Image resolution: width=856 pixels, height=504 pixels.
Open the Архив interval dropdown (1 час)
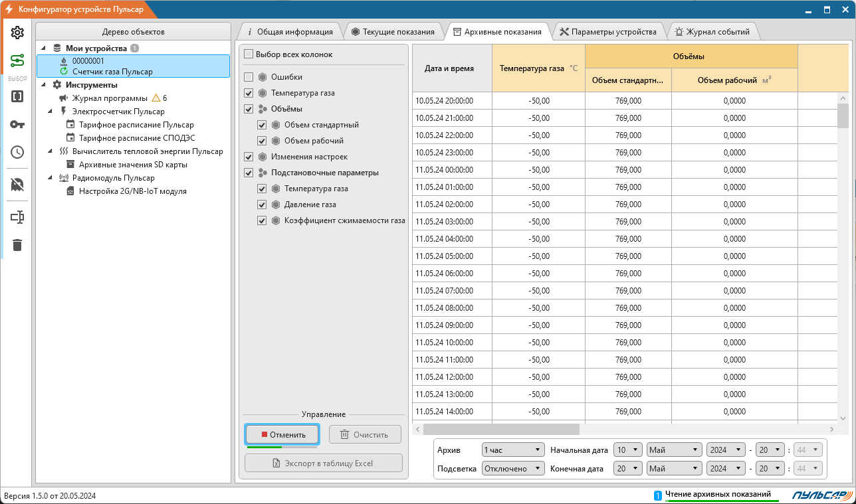click(513, 450)
